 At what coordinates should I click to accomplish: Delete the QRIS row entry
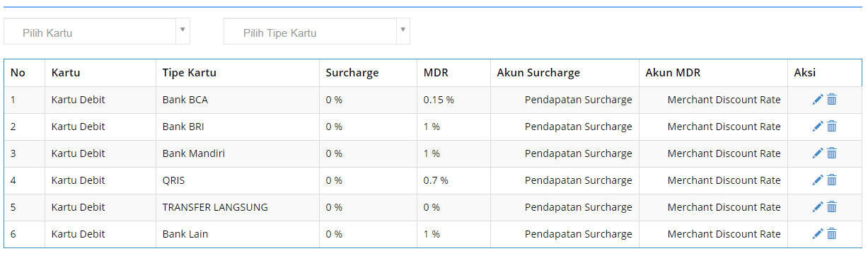coord(832,180)
